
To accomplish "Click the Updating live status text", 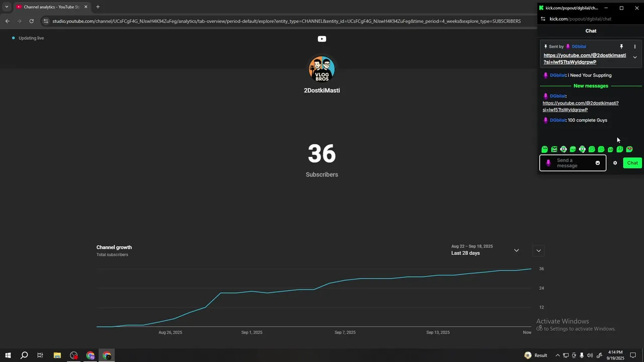I will click(x=31, y=38).
